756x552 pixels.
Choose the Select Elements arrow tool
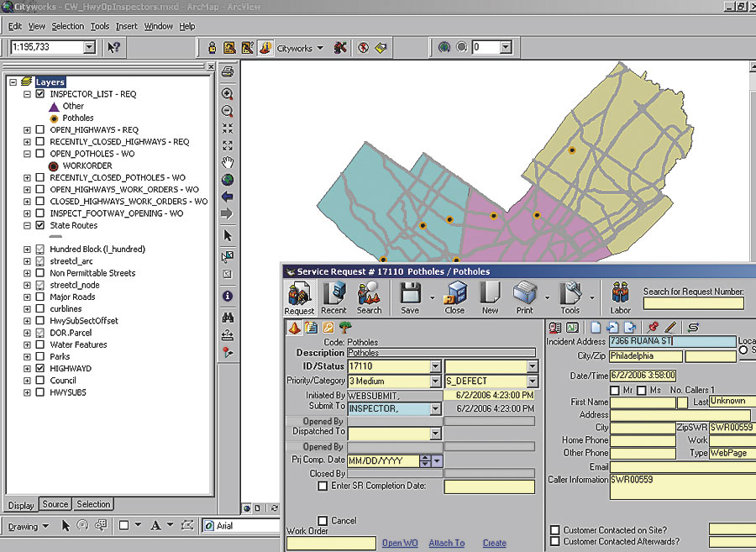click(x=228, y=235)
